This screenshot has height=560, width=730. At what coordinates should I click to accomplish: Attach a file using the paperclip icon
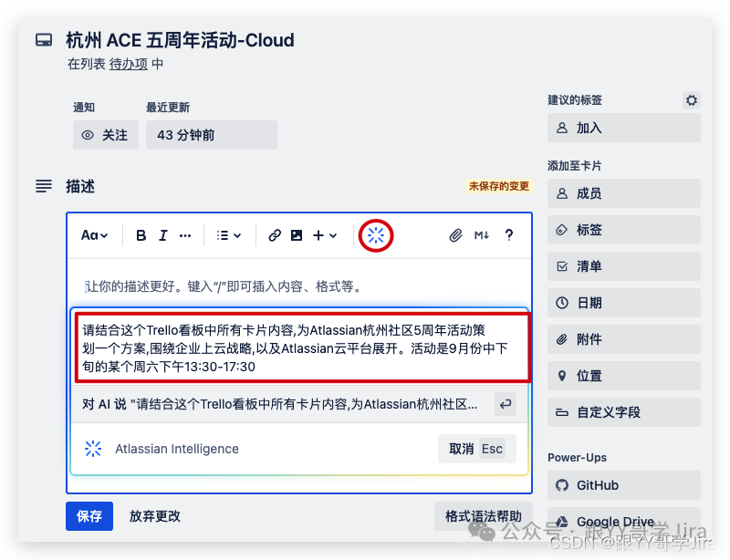pos(455,235)
